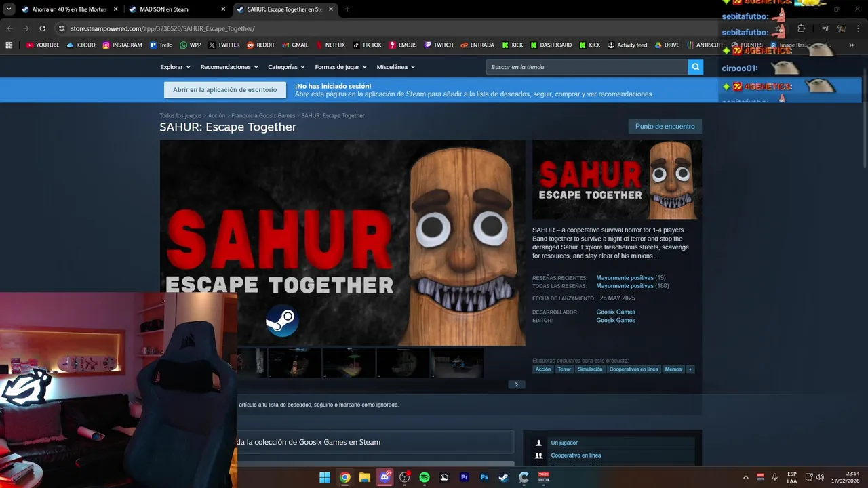
Task: Open the Un jugador feature link
Action: [564, 443]
